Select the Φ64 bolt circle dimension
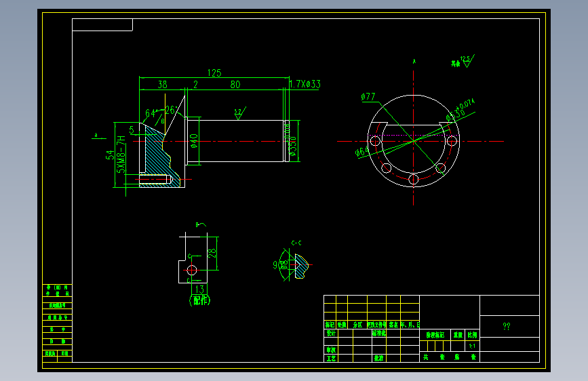This screenshot has width=588, height=381. [x=361, y=151]
